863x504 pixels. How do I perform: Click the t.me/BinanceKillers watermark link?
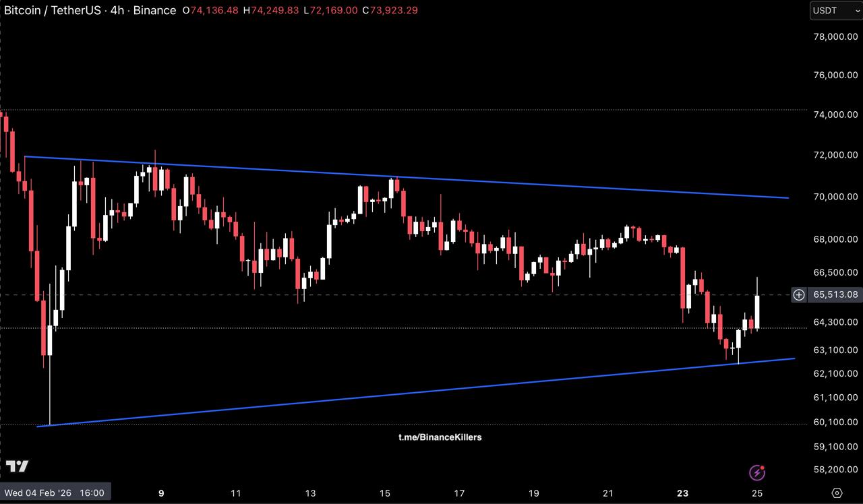point(440,437)
